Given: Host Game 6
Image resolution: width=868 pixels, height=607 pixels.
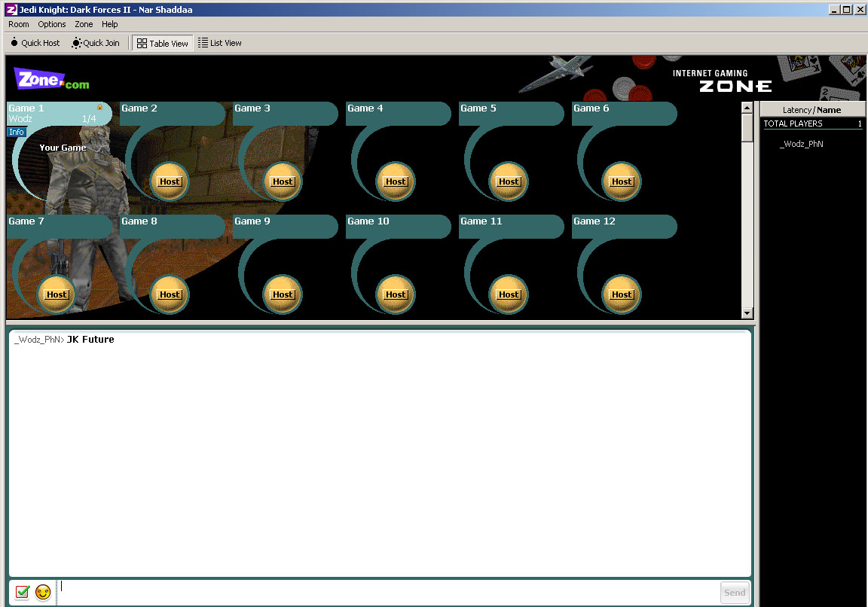Looking at the screenshot, I should click(x=621, y=181).
